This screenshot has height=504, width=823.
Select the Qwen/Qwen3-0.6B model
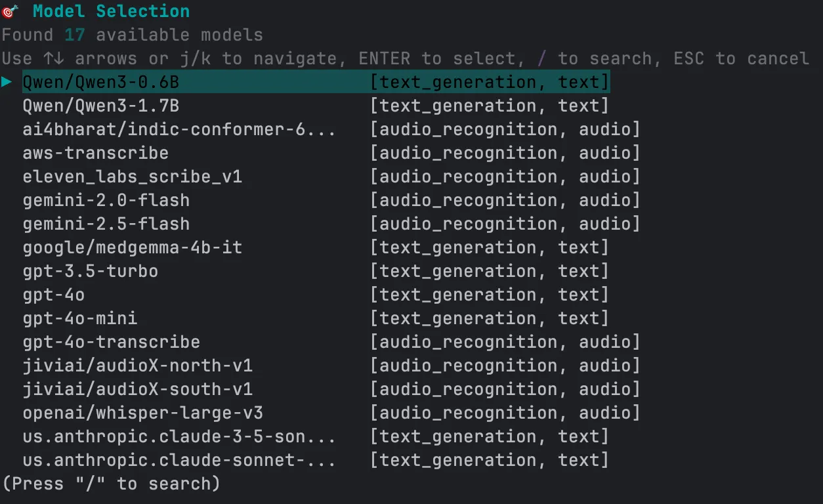tap(316, 82)
